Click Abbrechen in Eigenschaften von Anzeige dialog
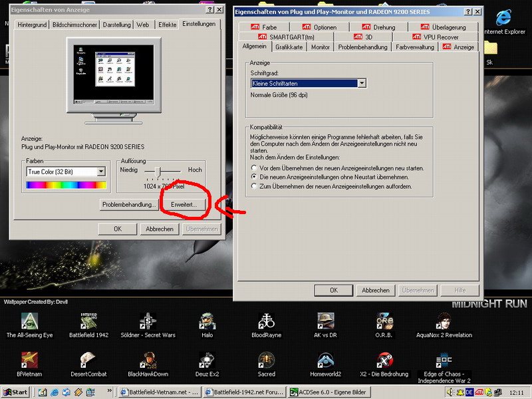The image size is (532, 399). (x=160, y=229)
